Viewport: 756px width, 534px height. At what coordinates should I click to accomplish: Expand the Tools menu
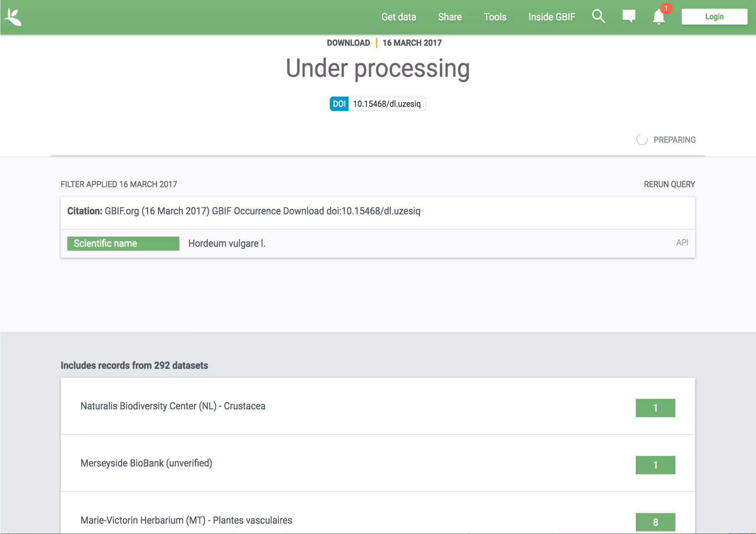[495, 17]
